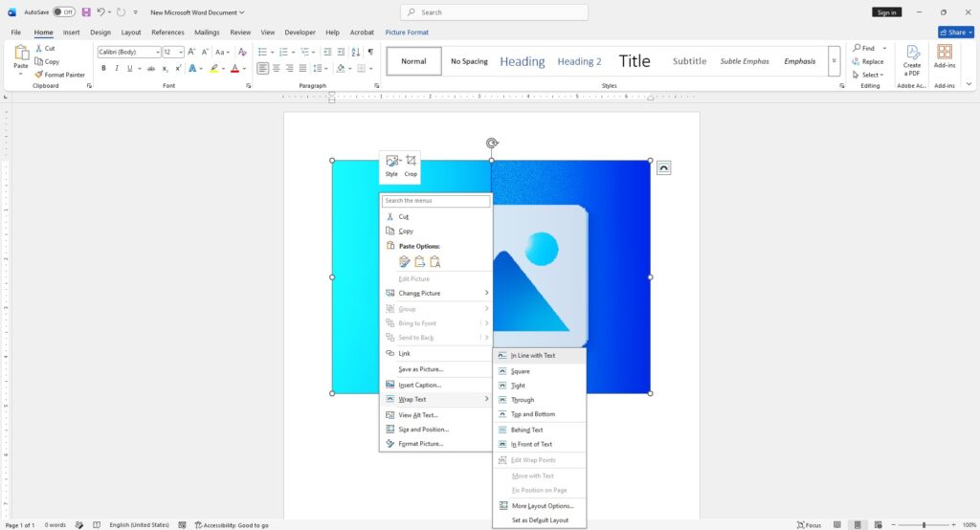
Task: Toggle Align Right paragraph alignment
Action: [289, 68]
